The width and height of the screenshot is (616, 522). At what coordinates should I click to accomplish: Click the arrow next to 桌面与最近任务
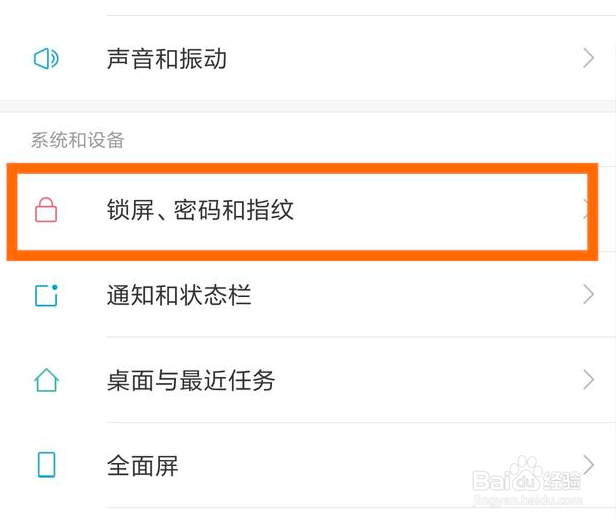click(588, 380)
